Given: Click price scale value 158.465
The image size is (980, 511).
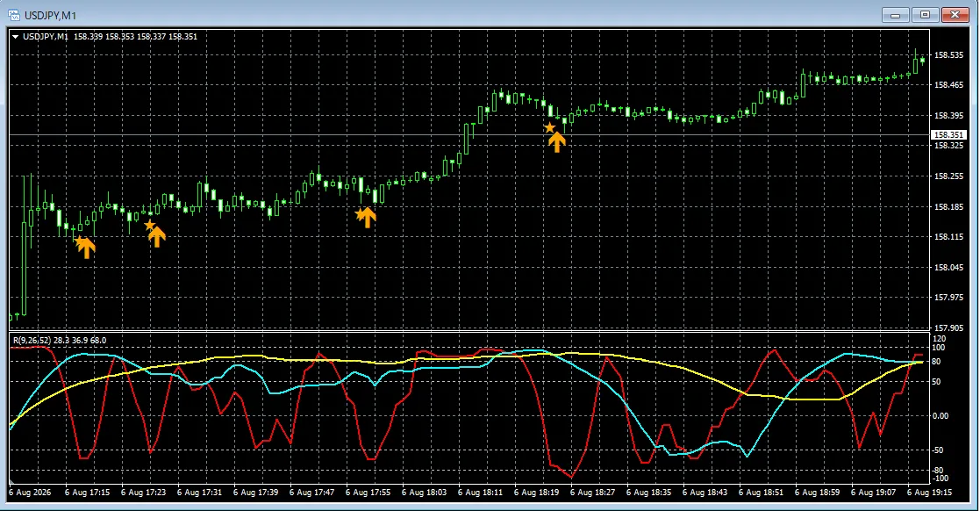Looking at the screenshot, I should pyautogui.click(x=948, y=85).
